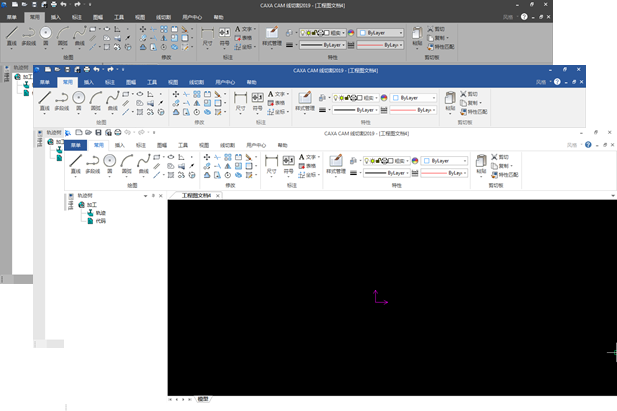Image resolution: width=617 pixels, height=411 pixels.
Task: Toggle the pin on the front window tree panel
Action: tap(153, 195)
